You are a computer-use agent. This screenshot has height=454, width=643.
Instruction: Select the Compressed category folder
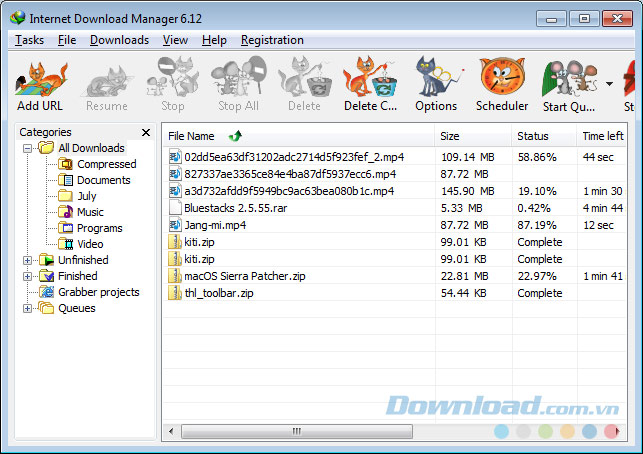(x=106, y=164)
